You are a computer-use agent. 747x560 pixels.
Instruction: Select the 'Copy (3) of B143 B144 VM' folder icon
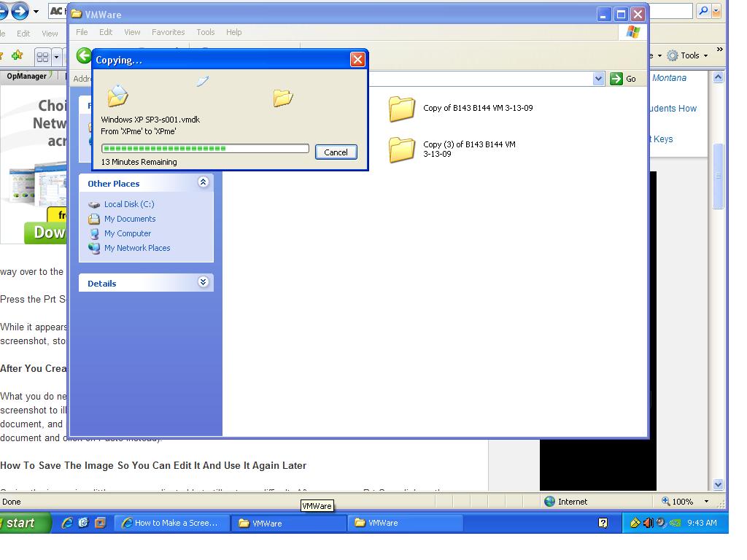pyautogui.click(x=402, y=149)
